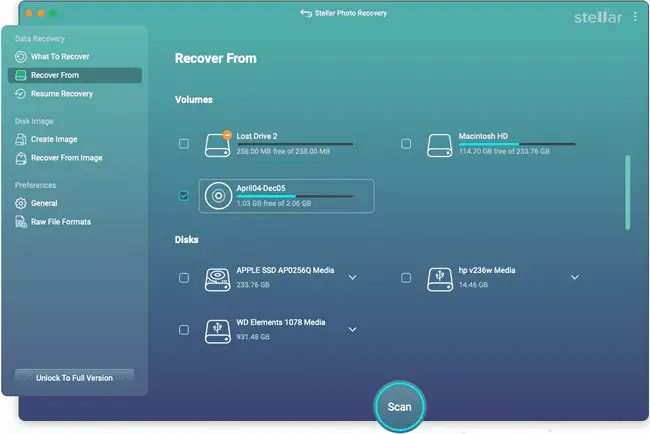Click the Recover From drive icon in sidebar
The image size is (650, 434).
(21, 75)
